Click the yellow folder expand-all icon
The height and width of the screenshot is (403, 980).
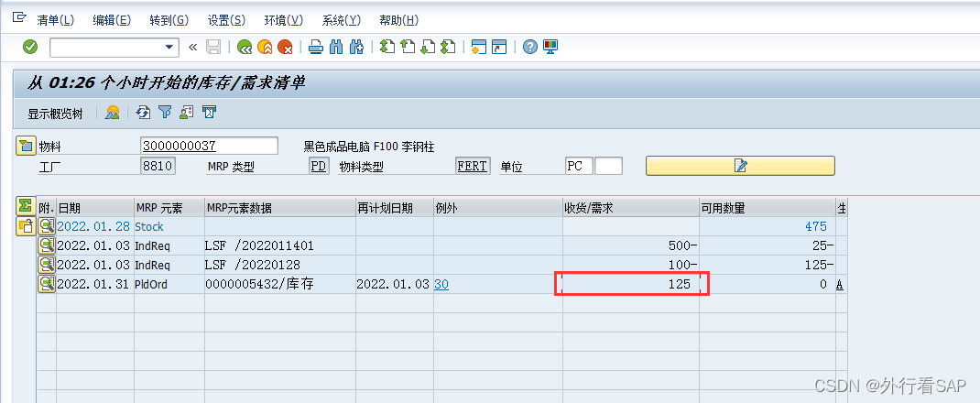point(25,226)
